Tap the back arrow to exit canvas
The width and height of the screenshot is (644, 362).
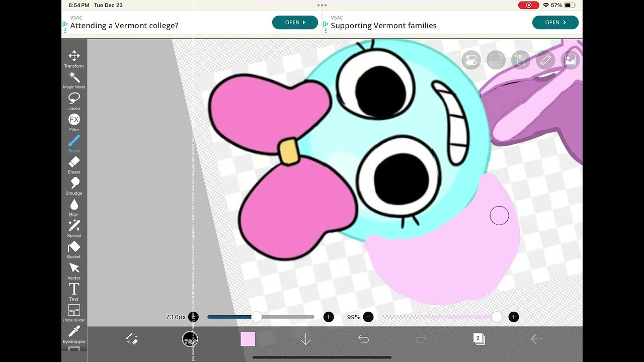[537, 339]
